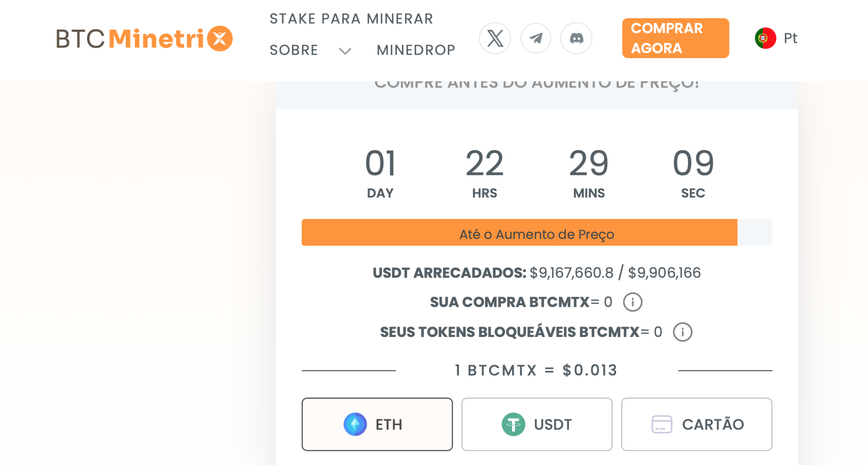Click the Até o Aumento de Preço progress bar

tap(536, 232)
